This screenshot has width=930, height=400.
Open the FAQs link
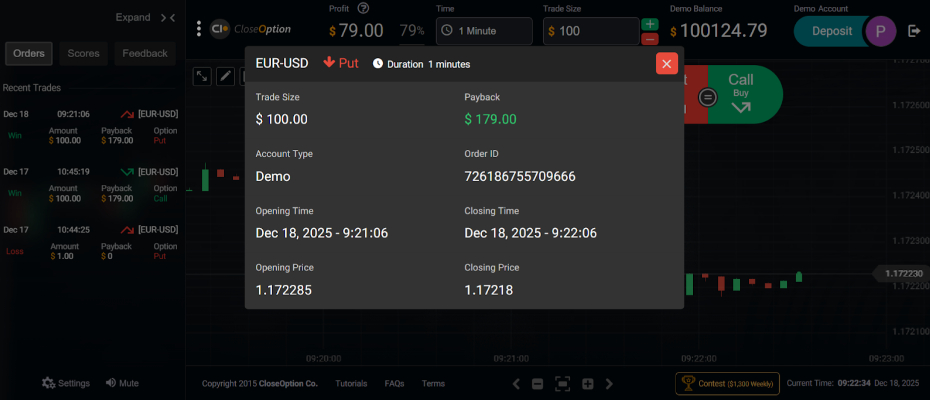(x=394, y=383)
